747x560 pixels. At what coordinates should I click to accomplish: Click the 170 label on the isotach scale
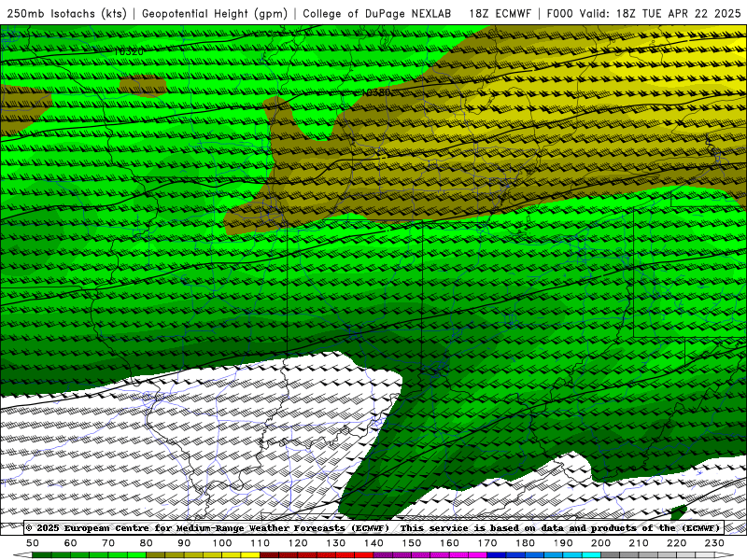tap(486, 543)
